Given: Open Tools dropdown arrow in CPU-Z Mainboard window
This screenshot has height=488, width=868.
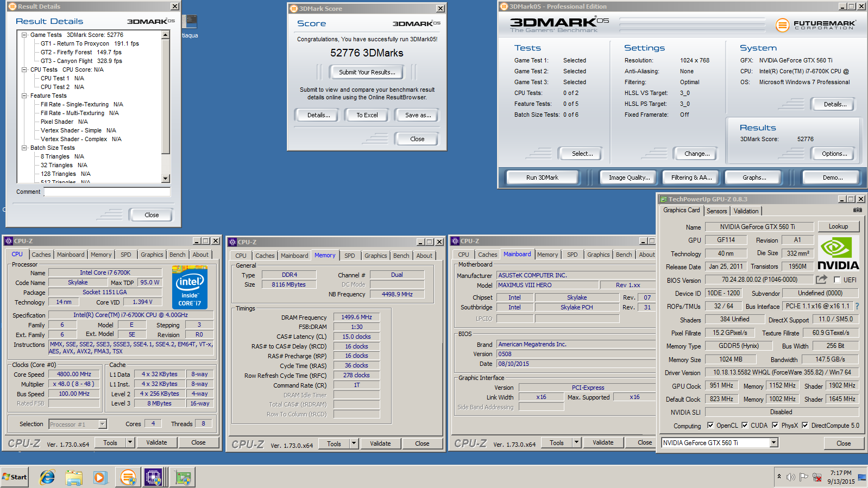Looking at the screenshot, I should (577, 443).
